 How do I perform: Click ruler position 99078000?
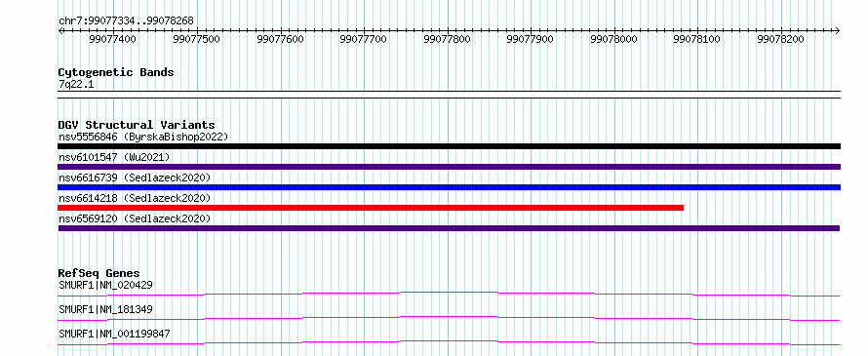coord(613,39)
